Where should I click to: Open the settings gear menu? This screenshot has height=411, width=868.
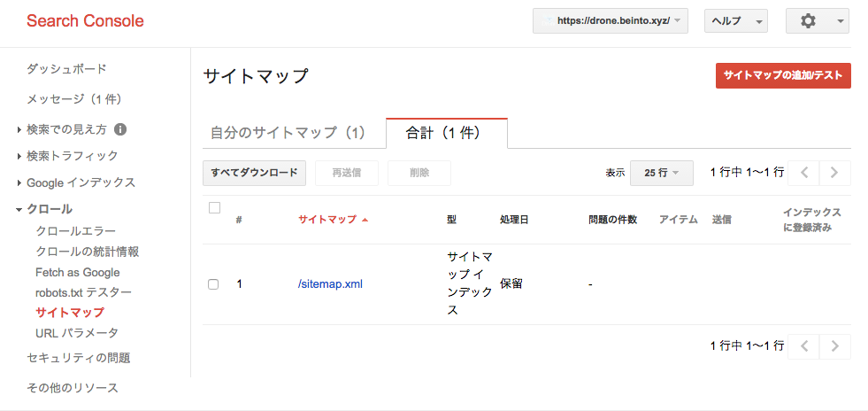(x=817, y=21)
